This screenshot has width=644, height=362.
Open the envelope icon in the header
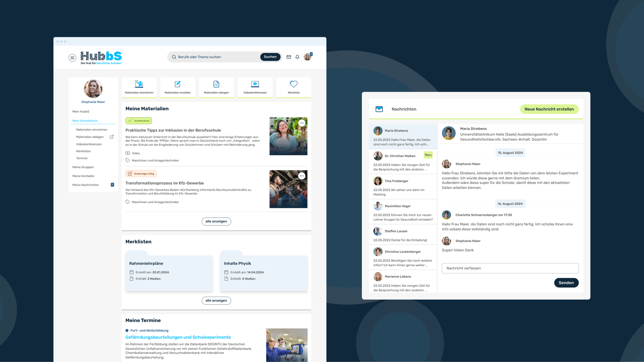[x=289, y=57]
